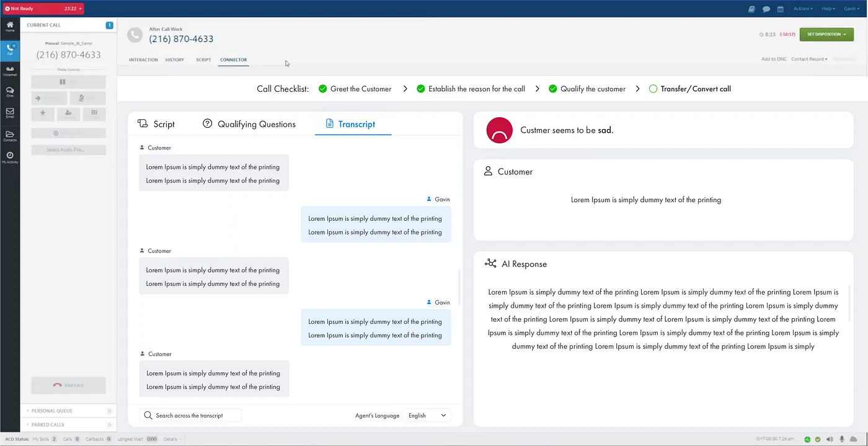The width and height of the screenshot is (868, 446).
Task: Click the Add to DNC link
Action: 774,59
